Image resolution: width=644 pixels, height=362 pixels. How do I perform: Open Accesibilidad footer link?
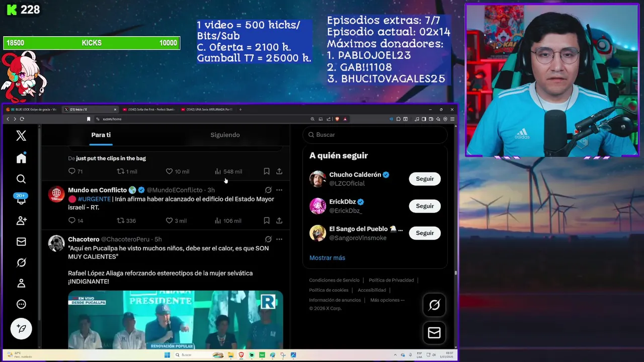pos(372,290)
